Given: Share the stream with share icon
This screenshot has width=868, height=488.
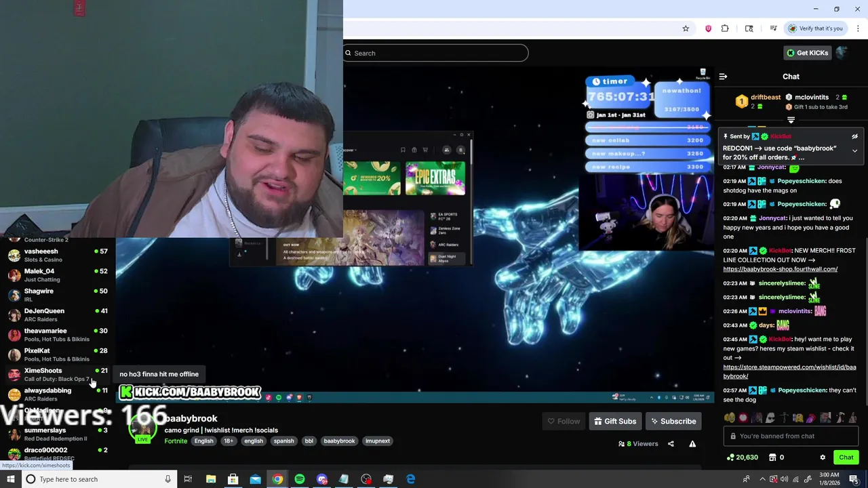Looking at the screenshot, I should pyautogui.click(x=671, y=444).
